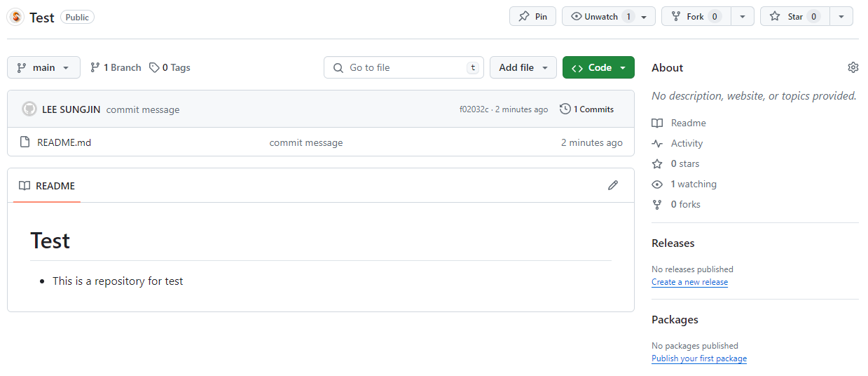Focus the Go to file search field
868x376 pixels.
coord(404,67)
